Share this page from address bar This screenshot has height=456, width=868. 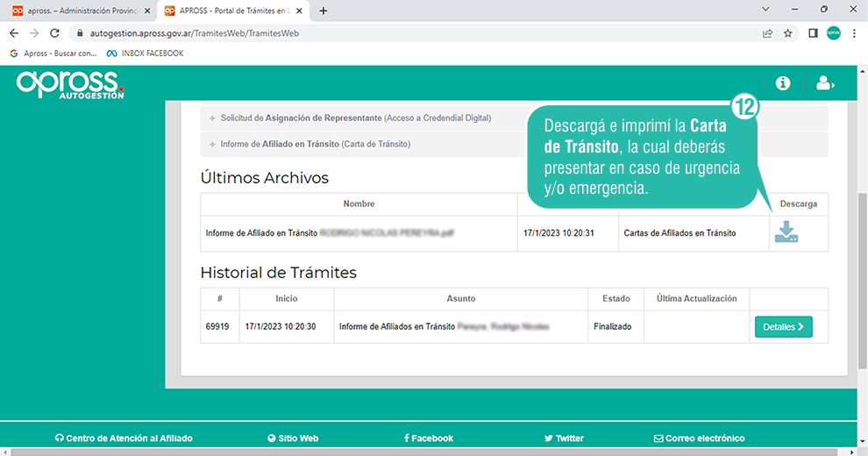(767, 33)
